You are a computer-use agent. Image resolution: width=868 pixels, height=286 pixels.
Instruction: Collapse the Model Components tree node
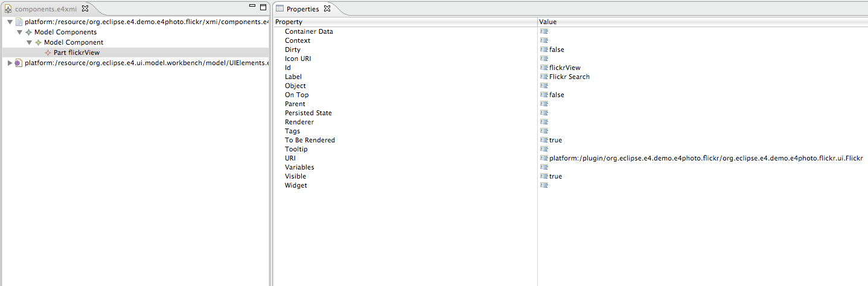tap(19, 32)
